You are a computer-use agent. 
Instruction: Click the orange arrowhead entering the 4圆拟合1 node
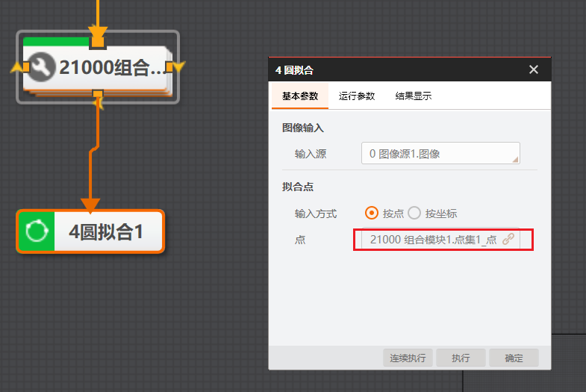pos(90,203)
